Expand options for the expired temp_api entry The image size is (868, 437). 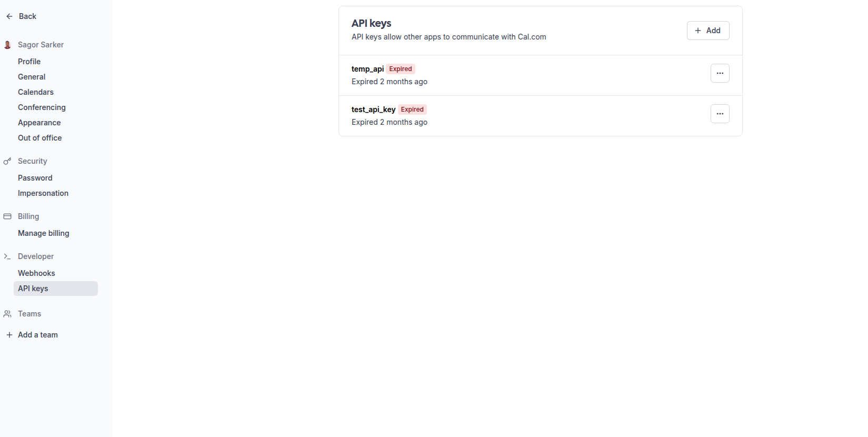coord(720,73)
